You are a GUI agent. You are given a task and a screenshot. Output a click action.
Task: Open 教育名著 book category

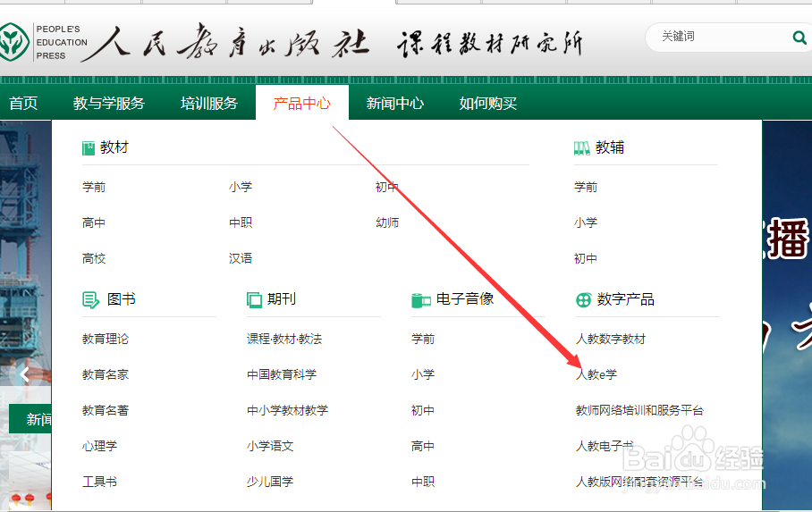(106, 410)
